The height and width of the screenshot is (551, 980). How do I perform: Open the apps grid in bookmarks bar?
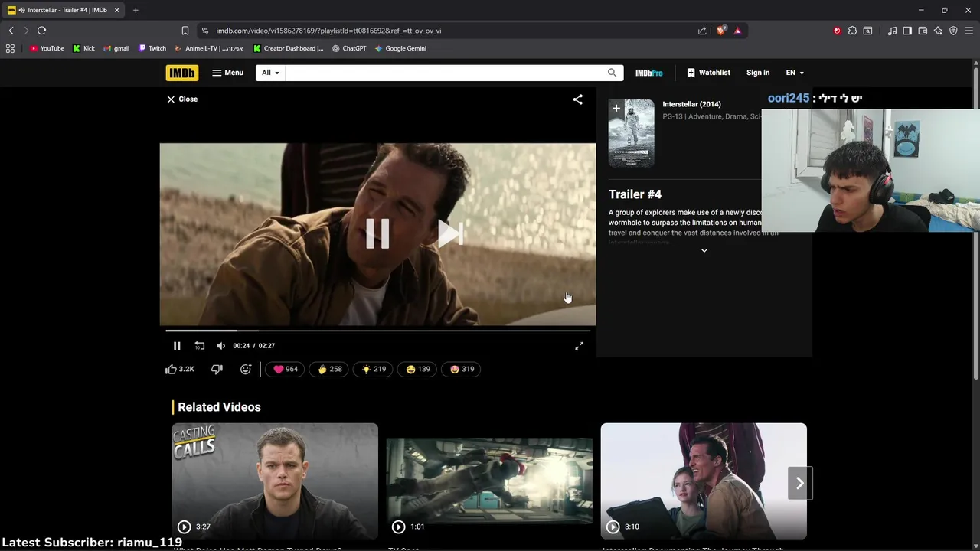point(10,48)
